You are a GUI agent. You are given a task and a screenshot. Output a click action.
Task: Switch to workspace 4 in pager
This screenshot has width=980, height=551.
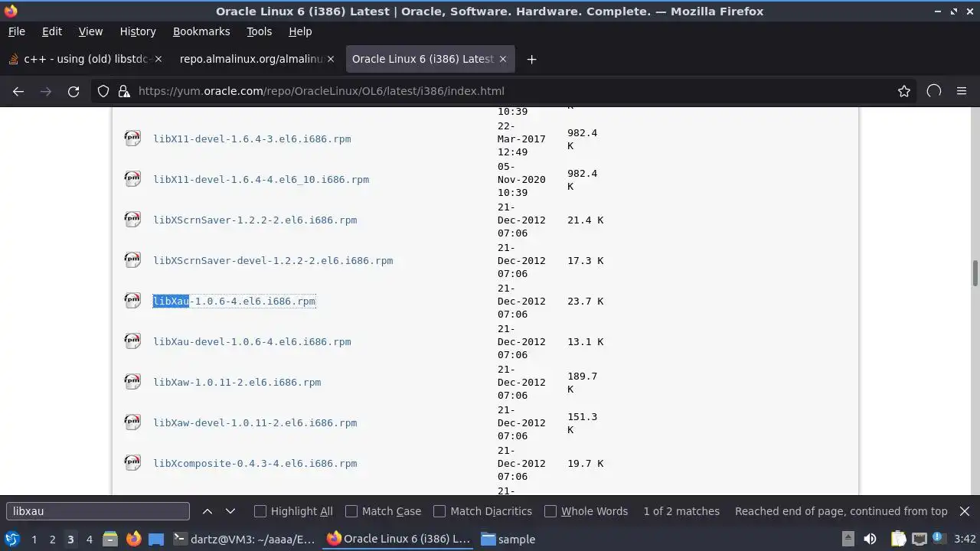[x=89, y=539]
